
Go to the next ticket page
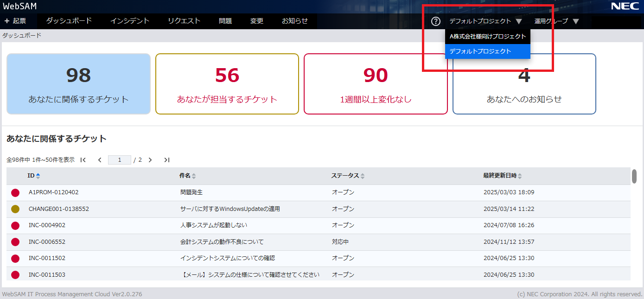coord(150,160)
